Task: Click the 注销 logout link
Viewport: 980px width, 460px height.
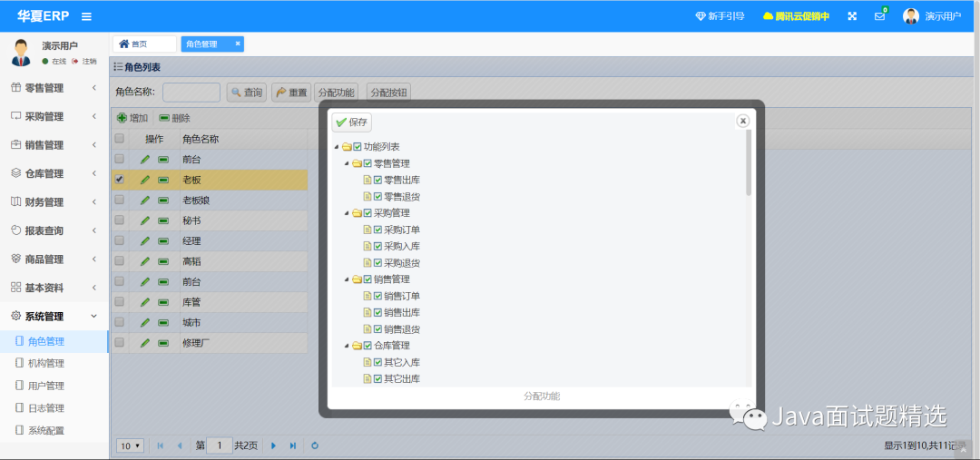Action: pyautogui.click(x=84, y=62)
